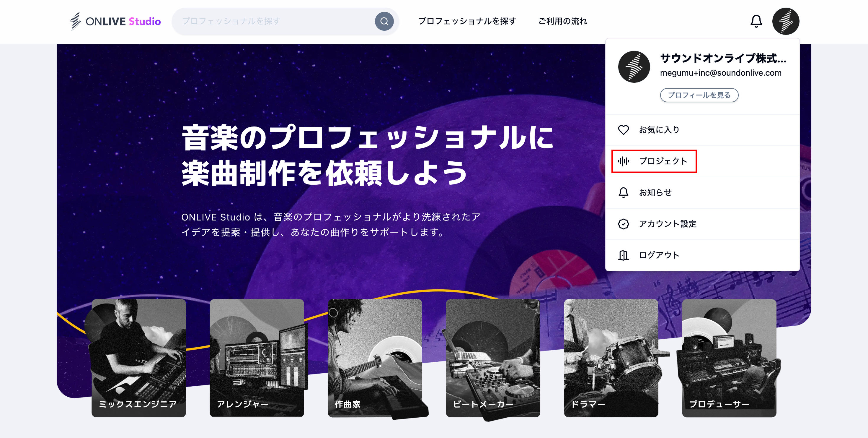Click the large profile avatar in the account panel
The image size is (868, 438).
tap(634, 67)
